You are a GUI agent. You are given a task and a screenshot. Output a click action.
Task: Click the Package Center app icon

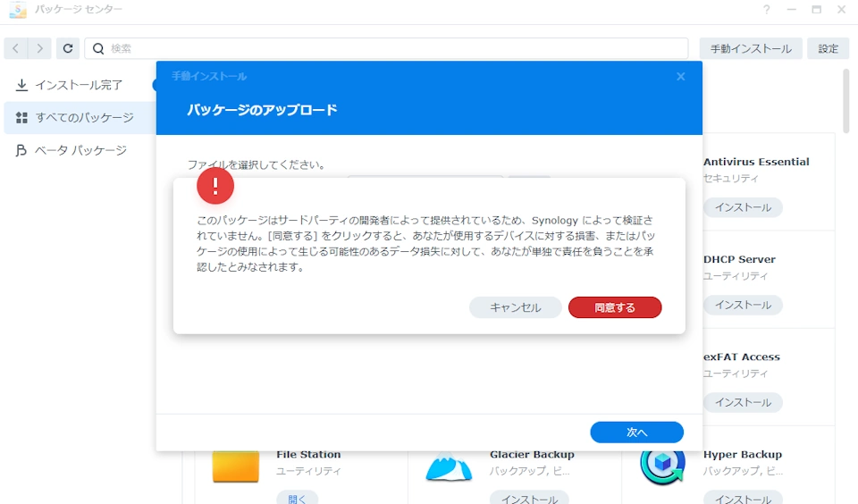coord(18,9)
